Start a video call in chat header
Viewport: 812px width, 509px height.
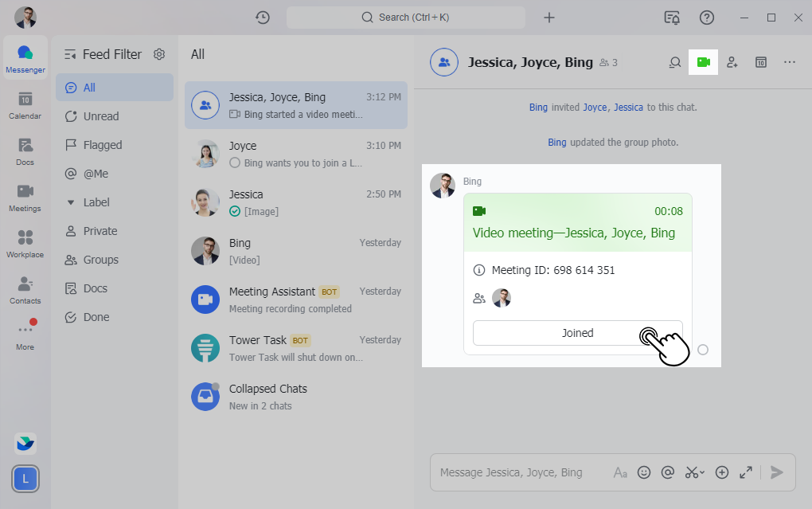[x=703, y=62]
